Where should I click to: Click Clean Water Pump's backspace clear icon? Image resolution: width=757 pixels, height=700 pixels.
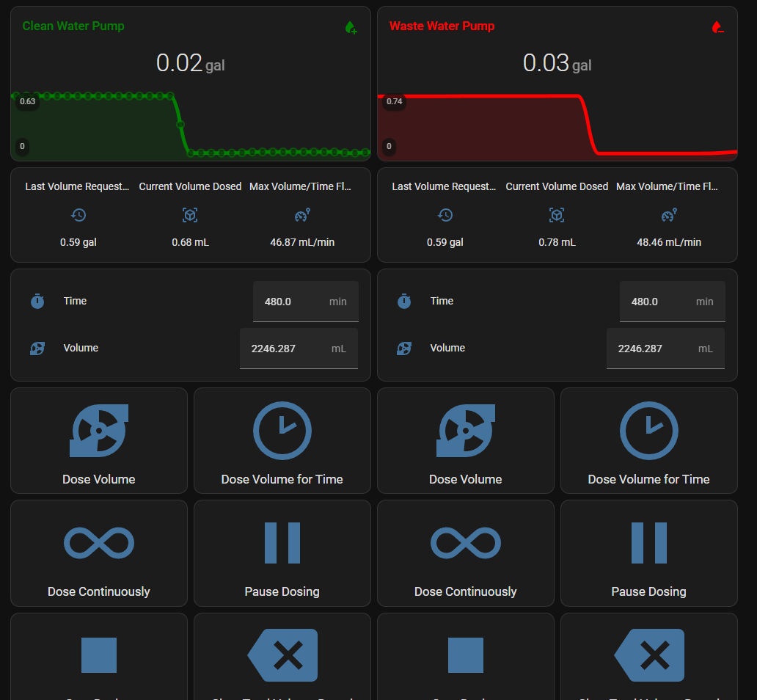tap(282, 655)
